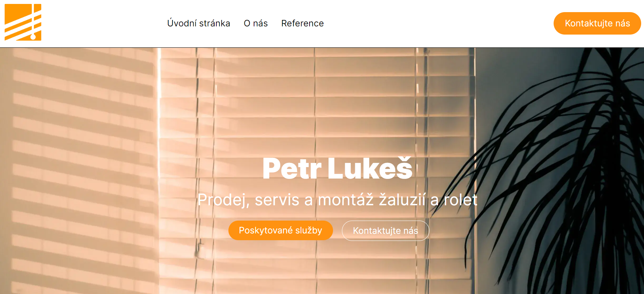
Task: Click the orange Kontaktujte nás header button
Action: [597, 23]
